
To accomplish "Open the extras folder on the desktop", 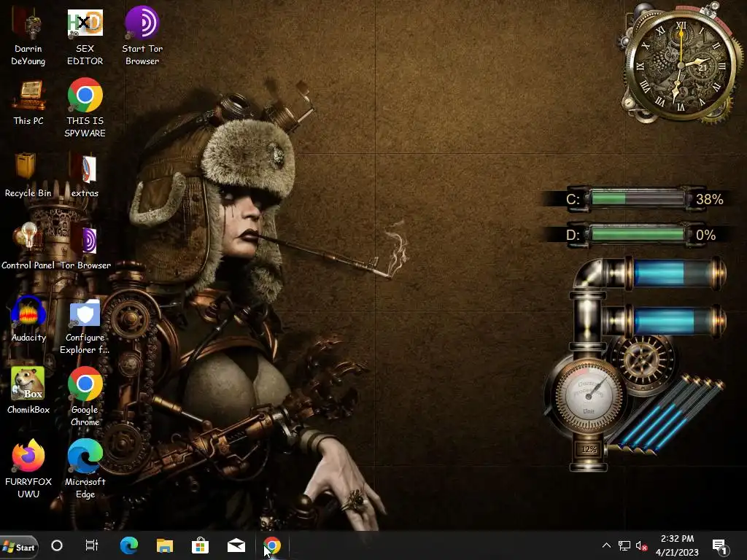I will tap(85, 175).
